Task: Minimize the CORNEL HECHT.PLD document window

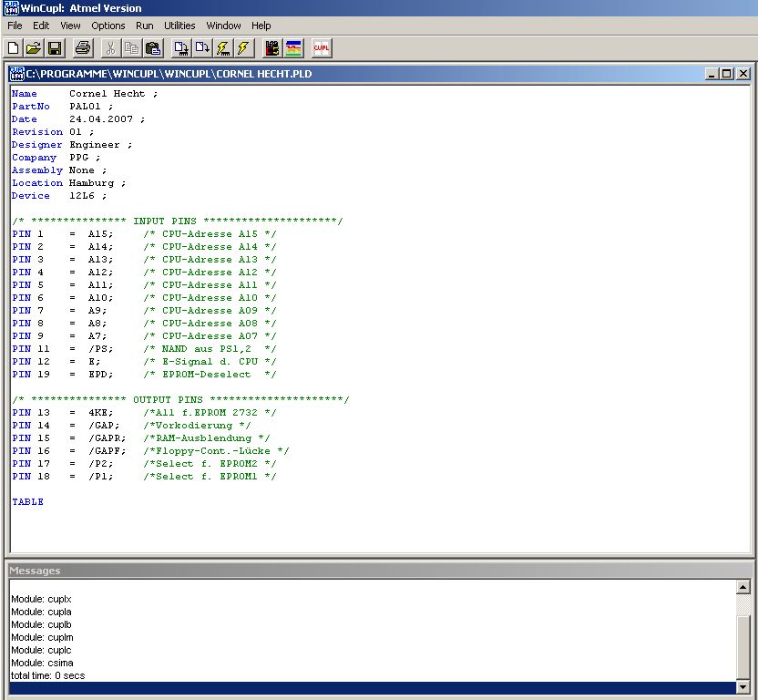Action: pos(712,74)
